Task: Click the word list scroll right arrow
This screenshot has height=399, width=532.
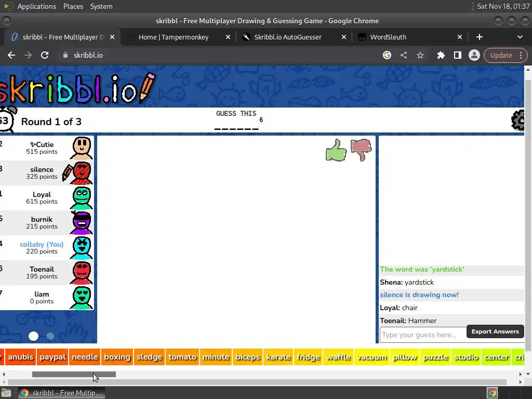Action: click(x=520, y=374)
